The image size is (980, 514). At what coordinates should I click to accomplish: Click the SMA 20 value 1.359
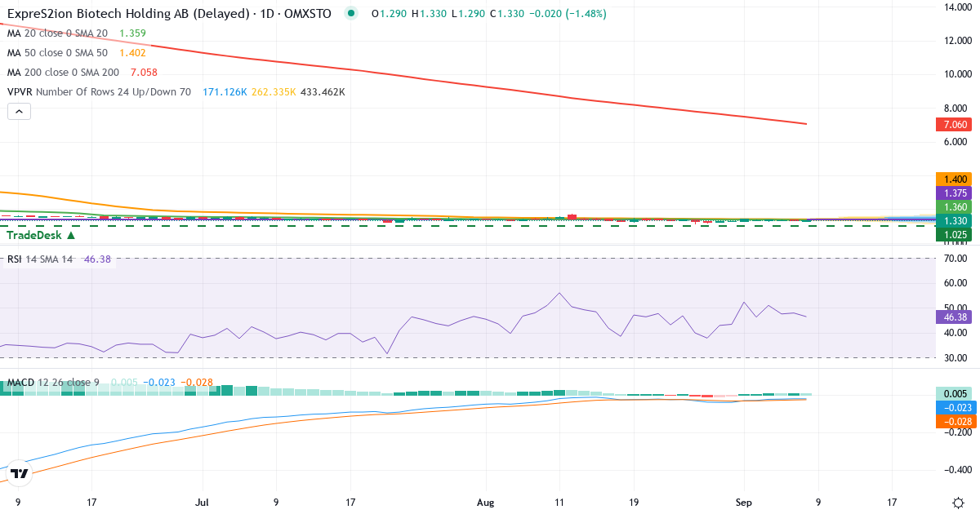[133, 33]
